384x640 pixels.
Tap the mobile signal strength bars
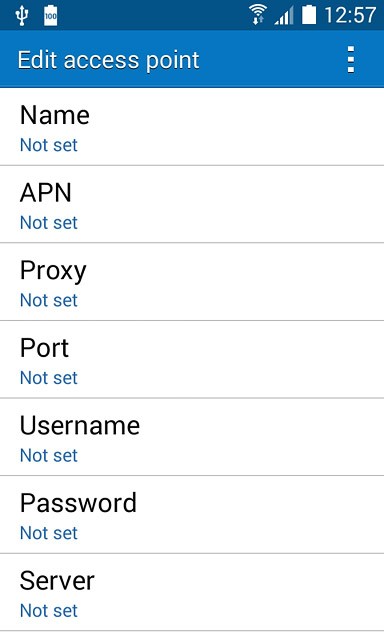pos(284,16)
